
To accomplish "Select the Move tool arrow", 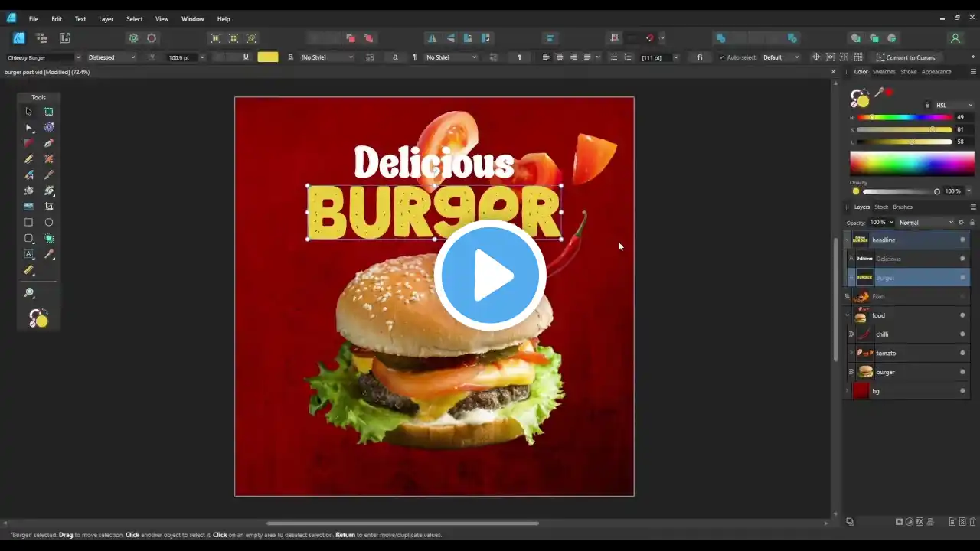I will (x=28, y=112).
